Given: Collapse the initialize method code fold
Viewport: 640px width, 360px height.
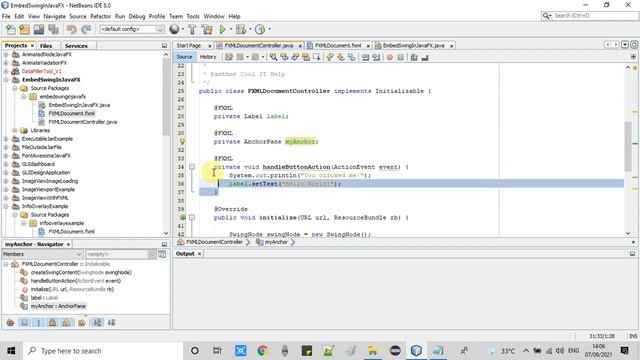Looking at the screenshot, I should pyautogui.click(x=192, y=218).
